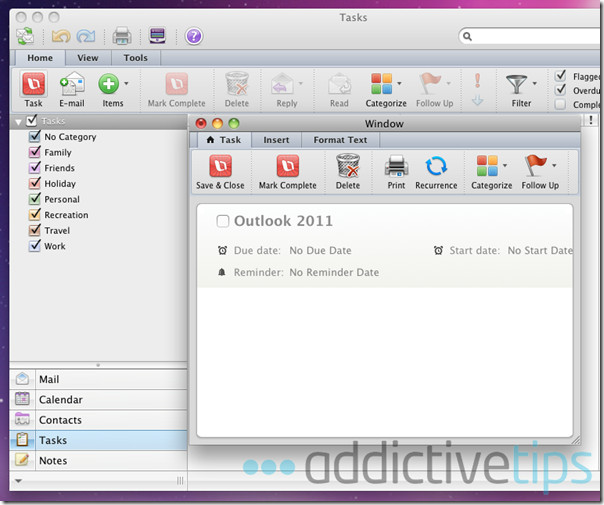604x505 pixels.
Task: Set the No Due Date value
Action: [x=320, y=250]
